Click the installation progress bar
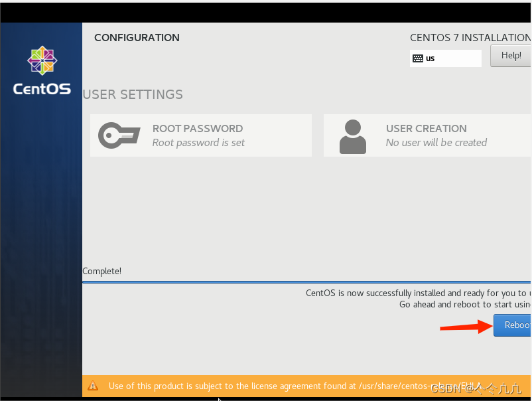This screenshot has height=401, width=532. pos(306,281)
